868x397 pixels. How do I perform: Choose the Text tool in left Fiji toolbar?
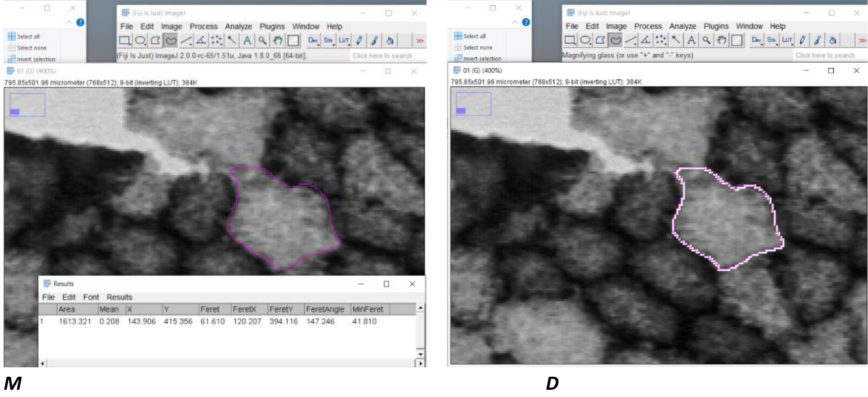pos(247,41)
